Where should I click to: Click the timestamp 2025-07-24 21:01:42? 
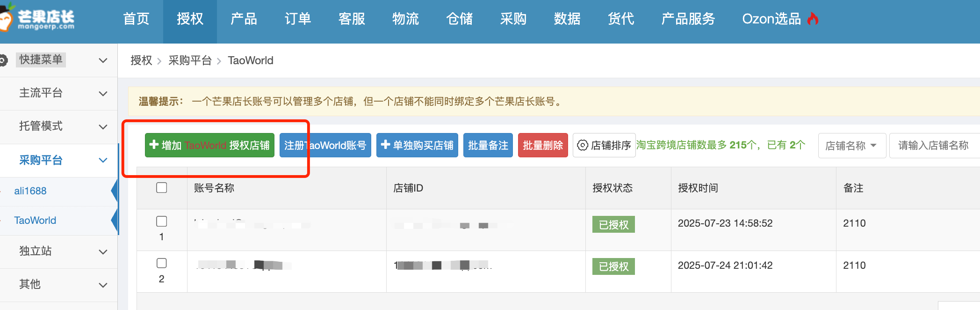[x=725, y=265]
